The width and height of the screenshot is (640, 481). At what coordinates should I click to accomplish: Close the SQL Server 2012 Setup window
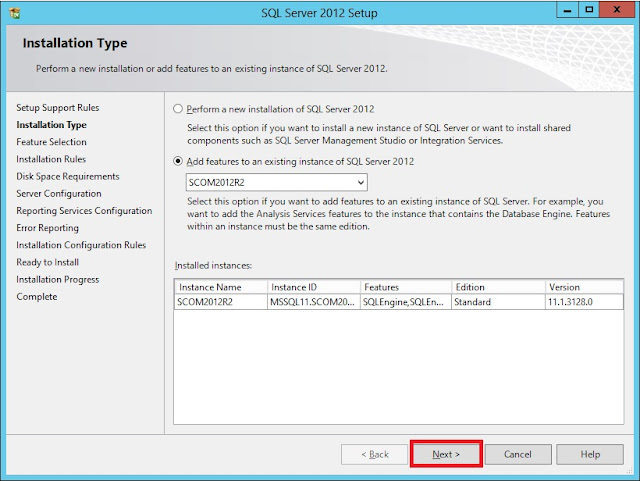pyautogui.click(x=616, y=10)
